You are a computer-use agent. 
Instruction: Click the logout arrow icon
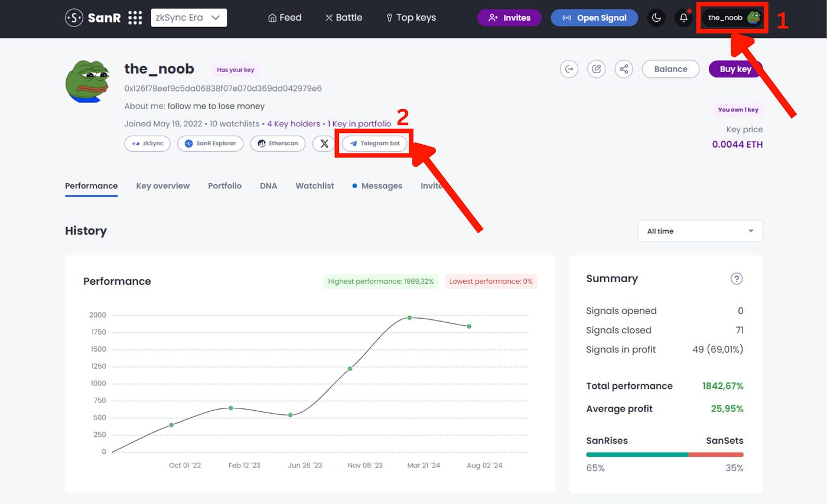569,69
